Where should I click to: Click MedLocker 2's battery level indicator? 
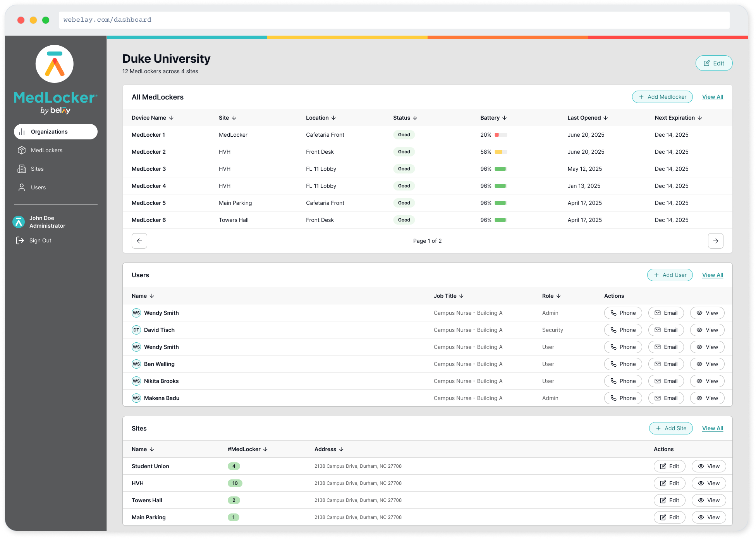point(500,152)
